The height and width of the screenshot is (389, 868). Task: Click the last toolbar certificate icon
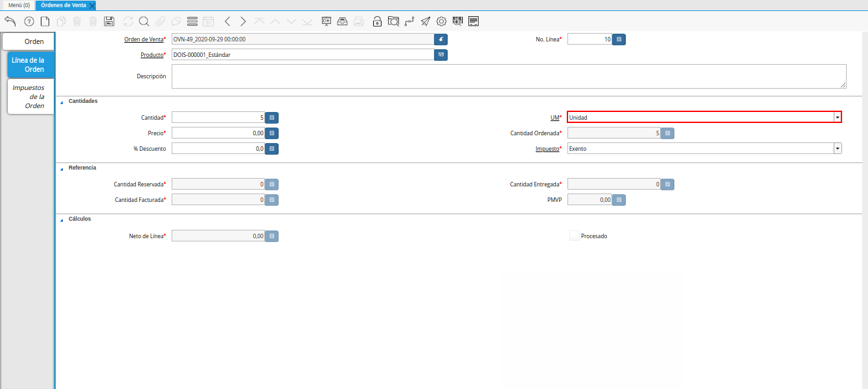coord(474,21)
